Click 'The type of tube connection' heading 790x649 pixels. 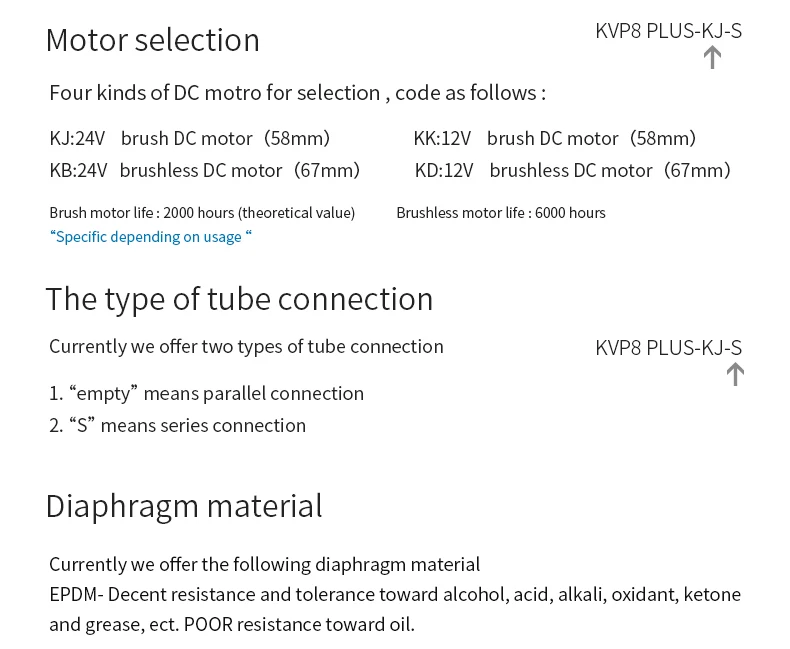pyautogui.click(x=239, y=299)
